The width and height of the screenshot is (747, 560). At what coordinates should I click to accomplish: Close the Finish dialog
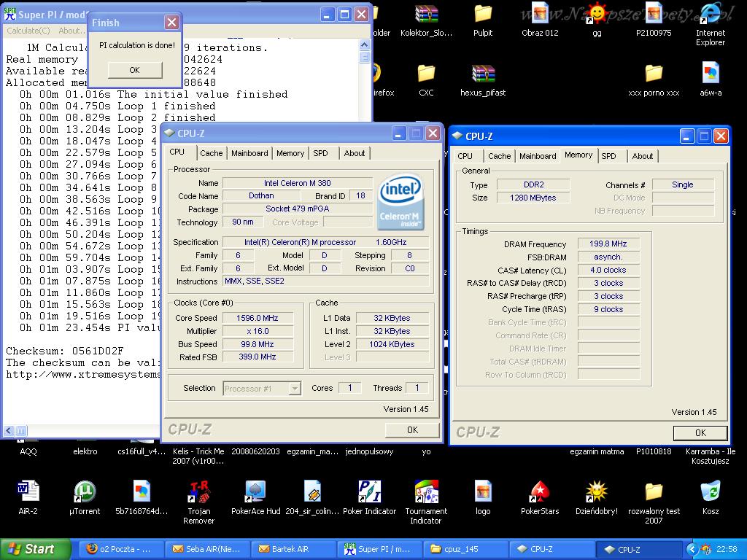coord(171,23)
